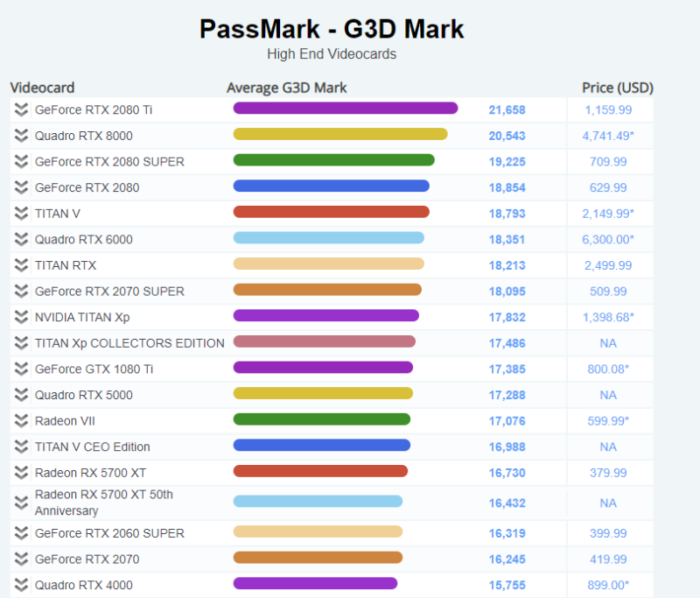Expand the GeForce RTX 2080 Ti row chevron

click(21, 109)
